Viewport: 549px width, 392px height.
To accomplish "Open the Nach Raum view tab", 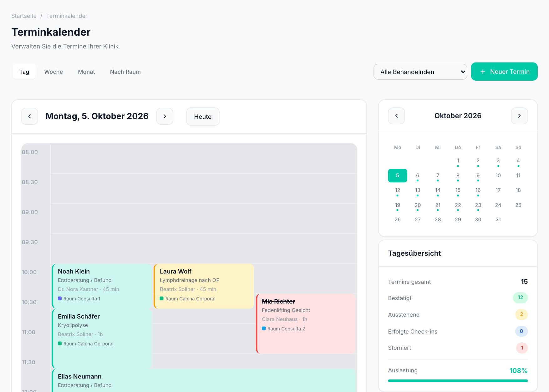I will (x=125, y=72).
